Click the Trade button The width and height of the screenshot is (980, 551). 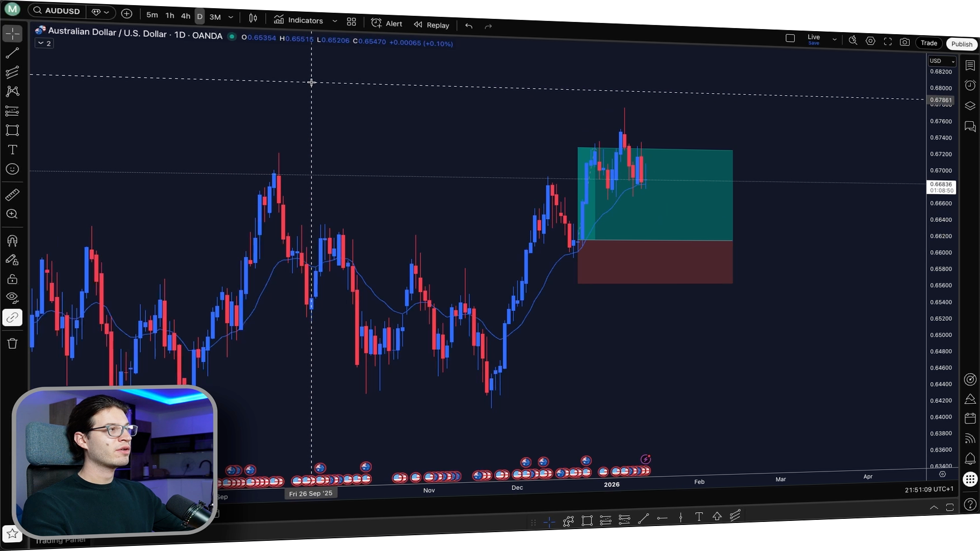pos(928,43)
